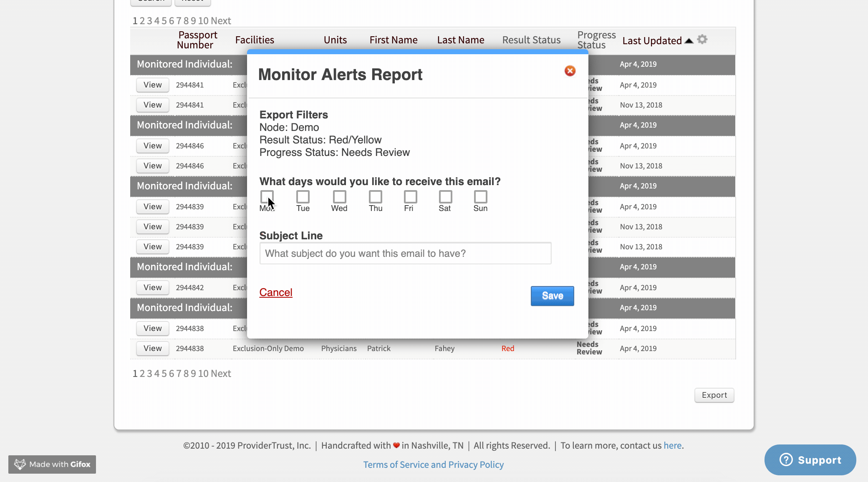The image size is (868, 482).
Task: Go to page 3 in bottom pagination
Action: [149, 373]
